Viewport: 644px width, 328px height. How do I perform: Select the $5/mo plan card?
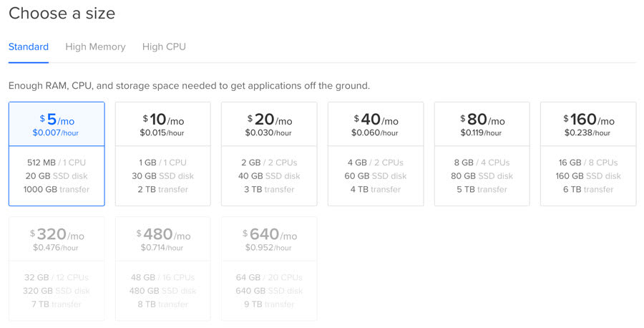(57, 154)
